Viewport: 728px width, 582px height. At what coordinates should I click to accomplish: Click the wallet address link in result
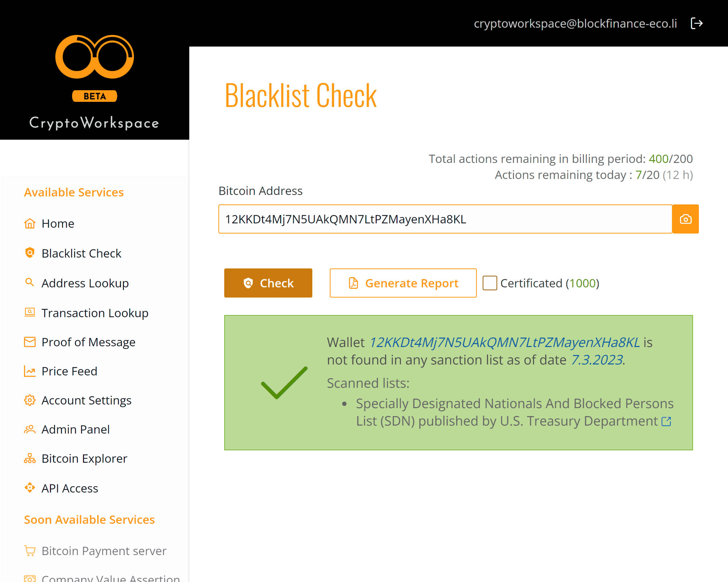505,342
